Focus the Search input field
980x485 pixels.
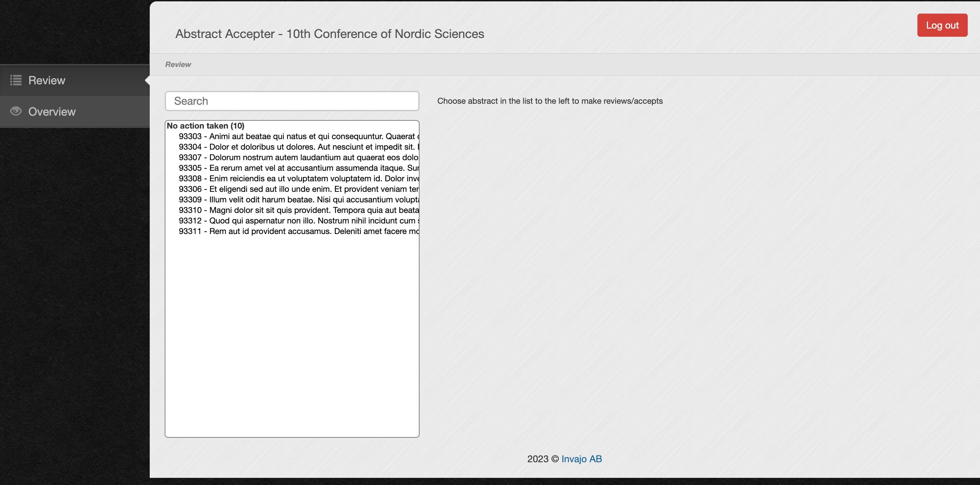click(292, 101)
